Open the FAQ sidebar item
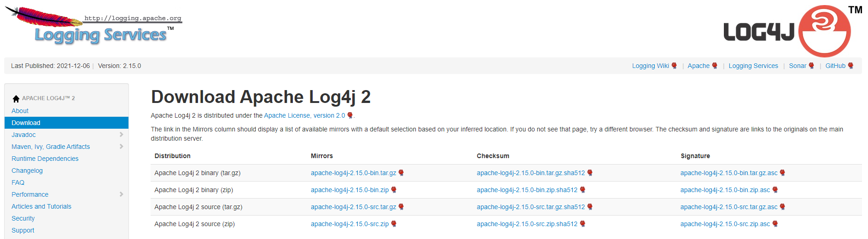The height and width of the screenshot is (239, 868). 17,182
